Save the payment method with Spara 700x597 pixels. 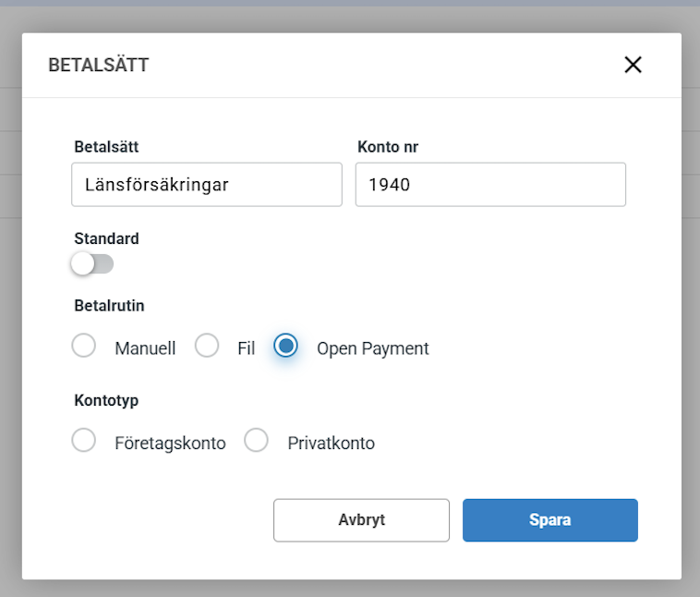pyautogui.click(x=550, y=520)
